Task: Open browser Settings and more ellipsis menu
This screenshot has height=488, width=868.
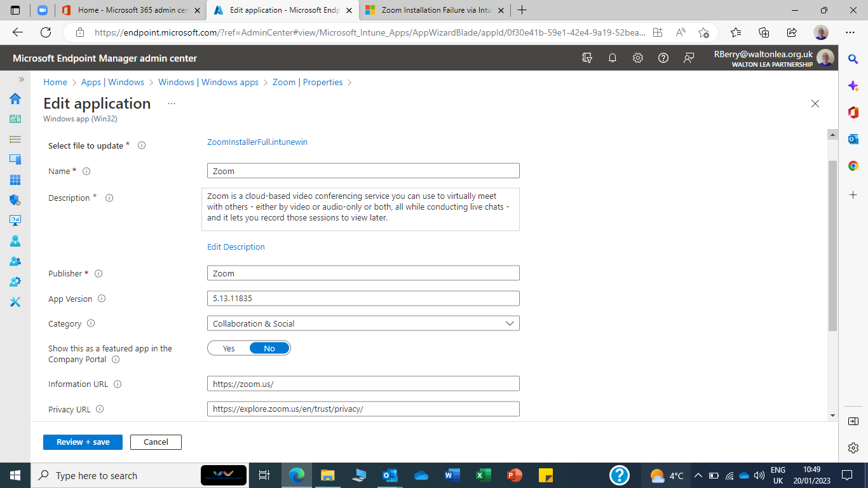Action: coord(850,32)
